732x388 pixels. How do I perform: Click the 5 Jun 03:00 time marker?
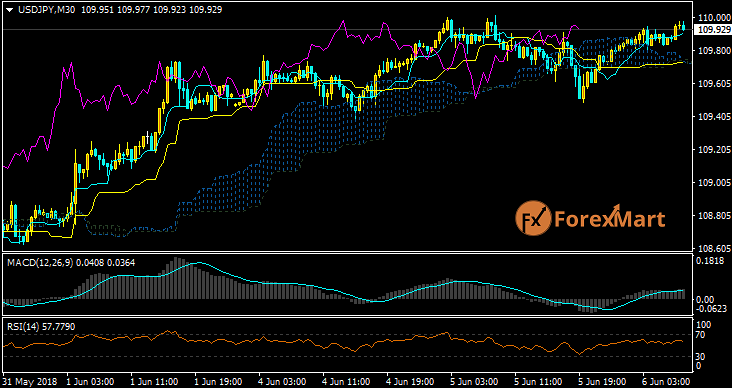click(475, 381)
